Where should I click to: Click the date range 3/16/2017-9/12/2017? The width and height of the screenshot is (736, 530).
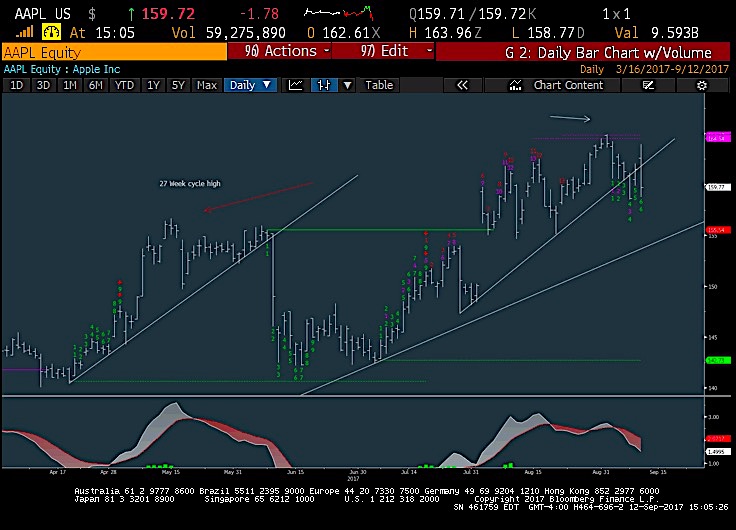pos(672,69)
